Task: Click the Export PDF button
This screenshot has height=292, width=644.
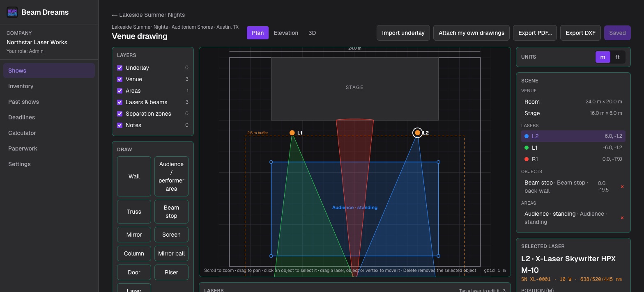Action: point(535,33)
